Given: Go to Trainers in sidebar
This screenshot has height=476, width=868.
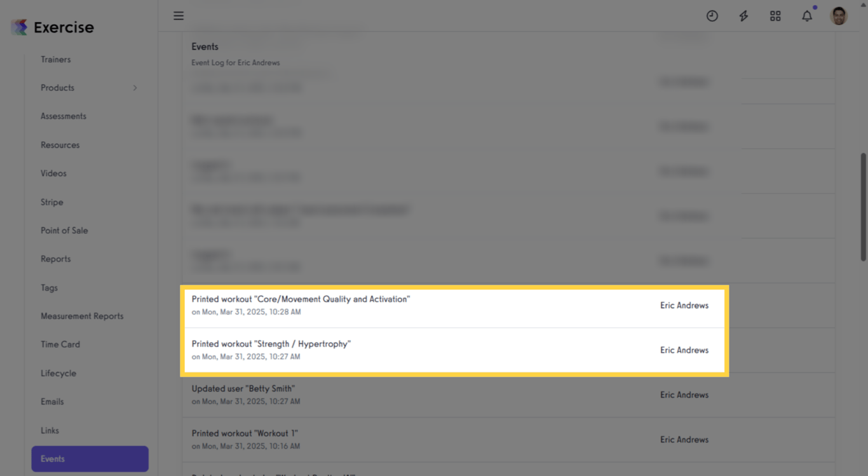Looking at the screenshot, I should click(56, 59).
